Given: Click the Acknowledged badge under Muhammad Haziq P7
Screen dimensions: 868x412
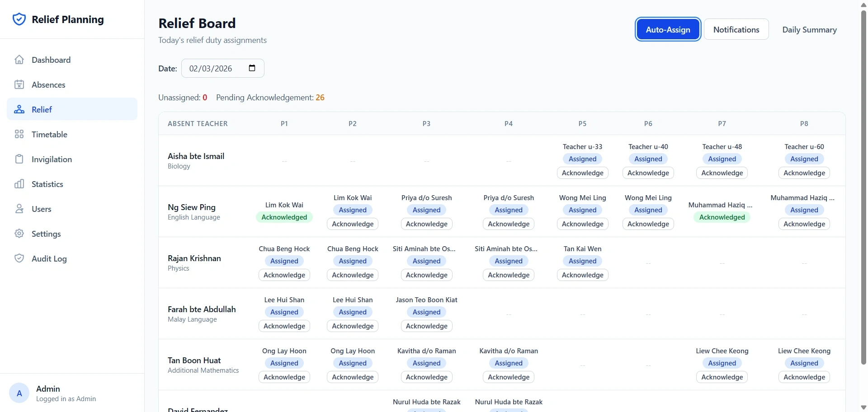Looking at the screenshot, I should [x=722, y=217].
